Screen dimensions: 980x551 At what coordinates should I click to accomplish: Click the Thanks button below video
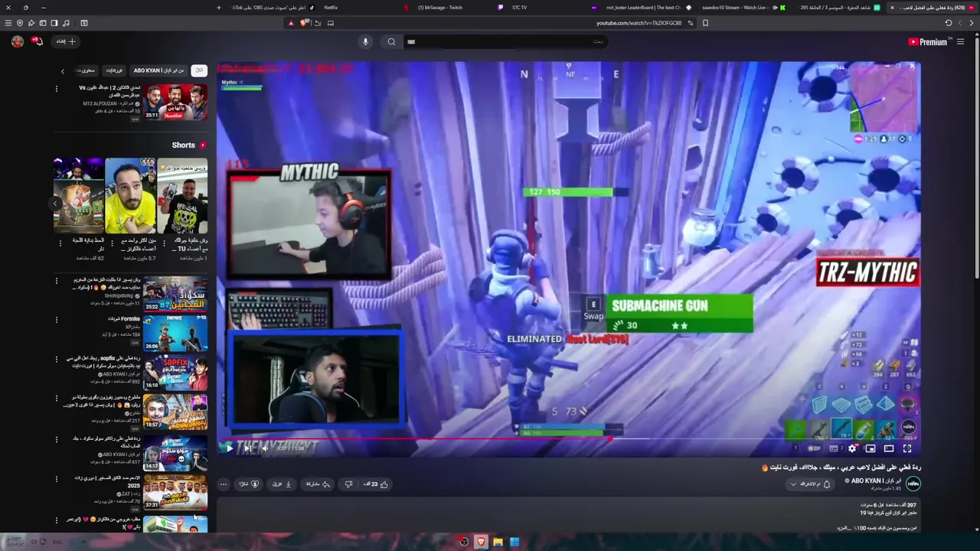[250, 484]
